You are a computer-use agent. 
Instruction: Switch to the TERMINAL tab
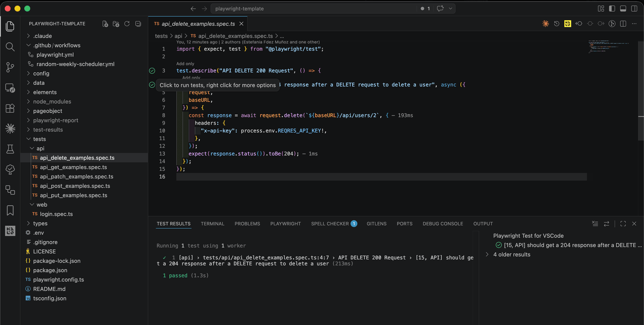coord(213,224)
